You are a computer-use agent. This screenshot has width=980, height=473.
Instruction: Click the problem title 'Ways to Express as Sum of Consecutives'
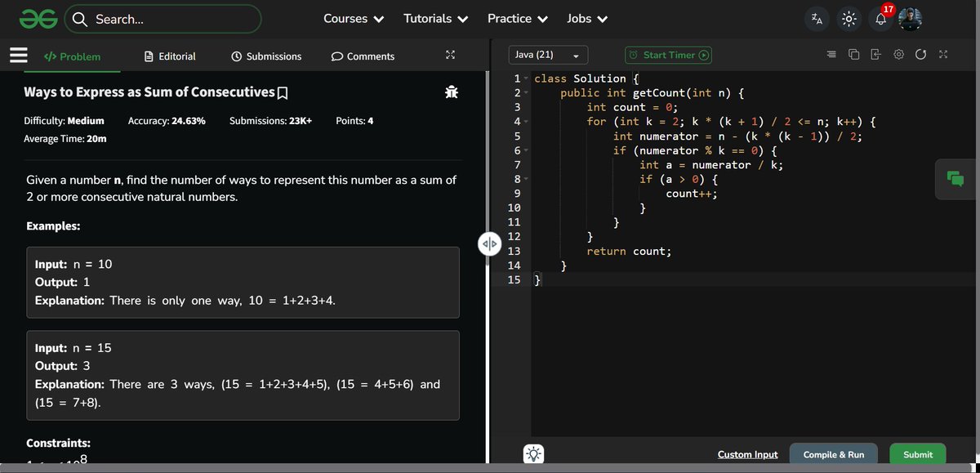point(149,92)
